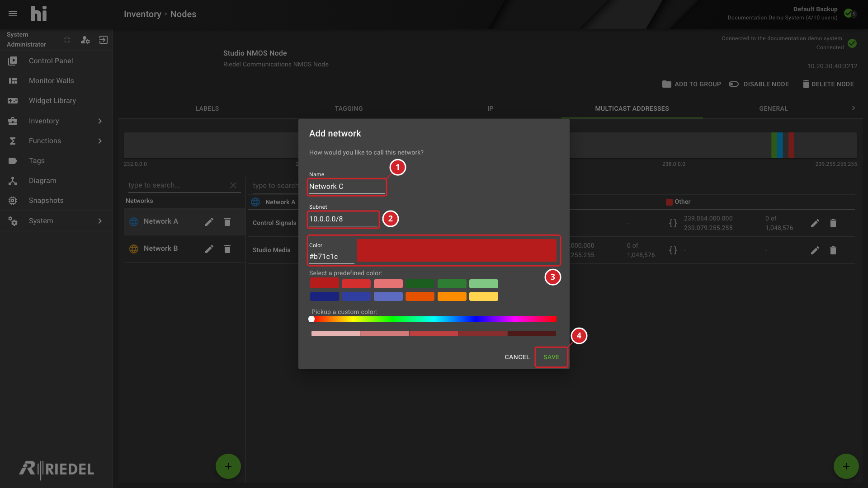Click the custom color hue slider handle
The width and height of the screenshot is (868, 488).
point(311,319)
